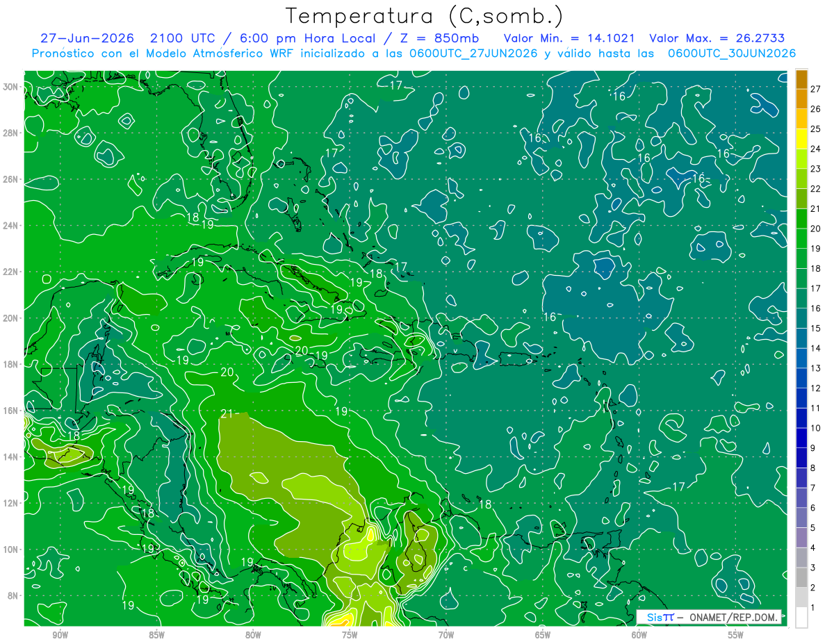834x644 pixels.
Task: Click the color bar label '25'
Action: tap(815, 129)
